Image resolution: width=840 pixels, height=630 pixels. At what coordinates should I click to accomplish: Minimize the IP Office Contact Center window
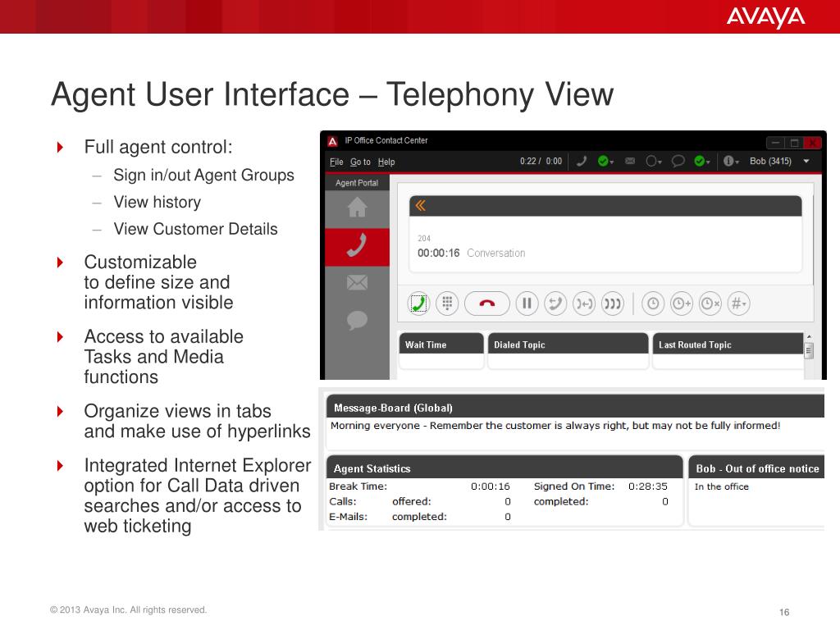click(x=775, y=143)
